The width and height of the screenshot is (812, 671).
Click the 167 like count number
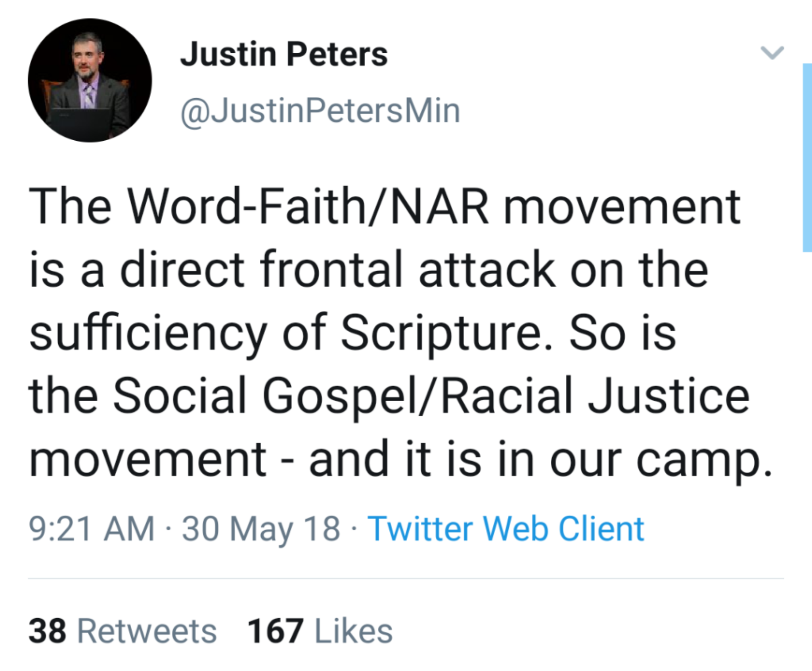(275, 631)
